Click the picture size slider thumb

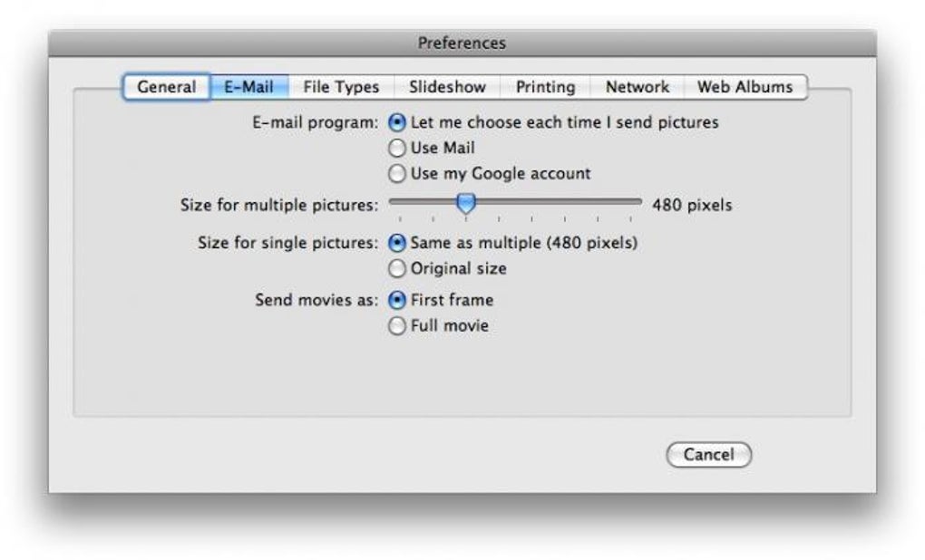point(466,204)
